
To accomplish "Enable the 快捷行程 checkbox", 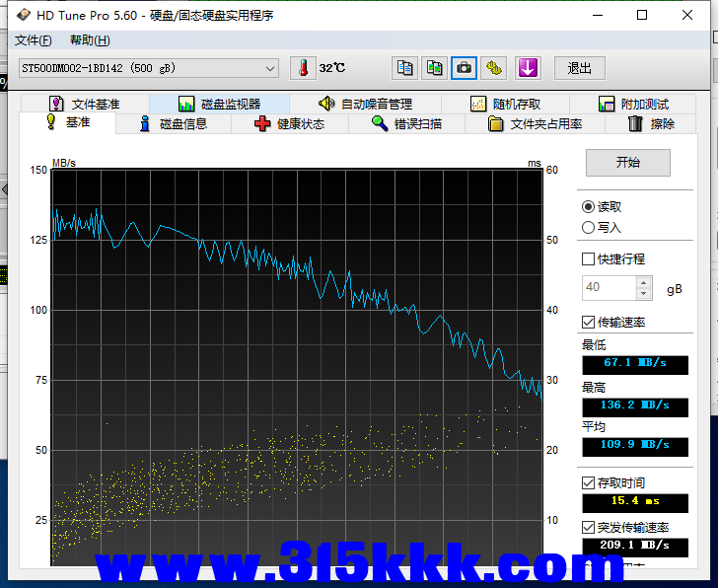I will point(589,259).
